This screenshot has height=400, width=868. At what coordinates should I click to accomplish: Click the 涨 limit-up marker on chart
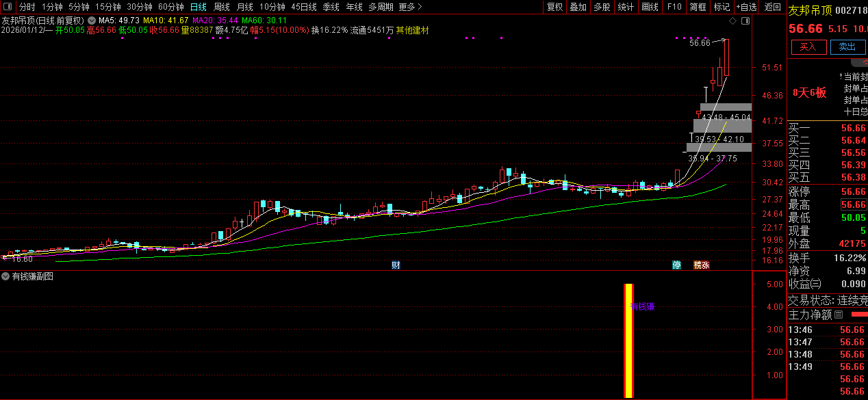point(706,265)
